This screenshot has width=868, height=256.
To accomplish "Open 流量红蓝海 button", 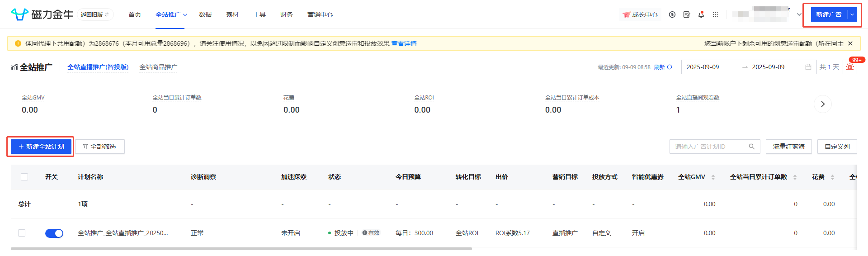I will tap(788, 147).
